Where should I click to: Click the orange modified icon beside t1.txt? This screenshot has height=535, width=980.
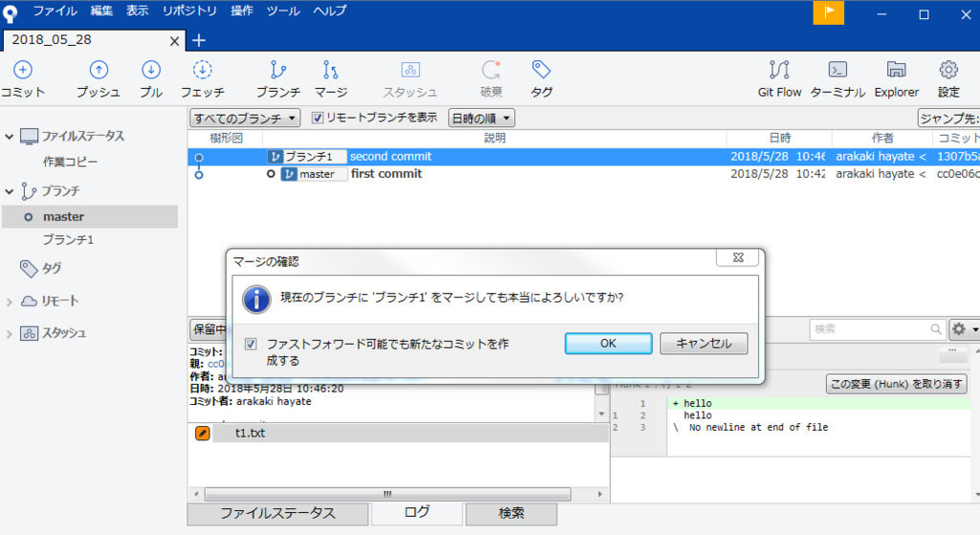(x=203, y=434)
